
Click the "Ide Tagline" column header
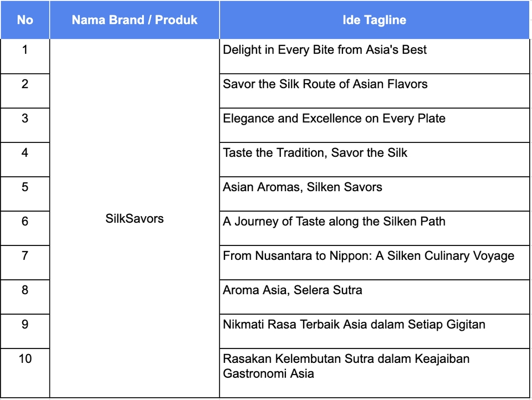[x=374, y=20]
